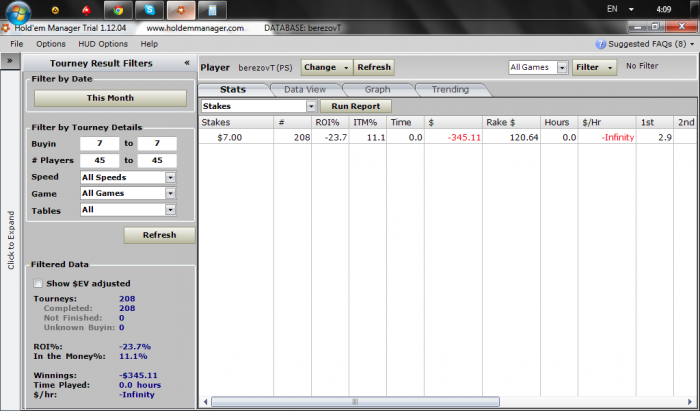Viewport: 700px width, 411px height.
Task: Sort by the ITM% column header
Action: tap(368, 122)
